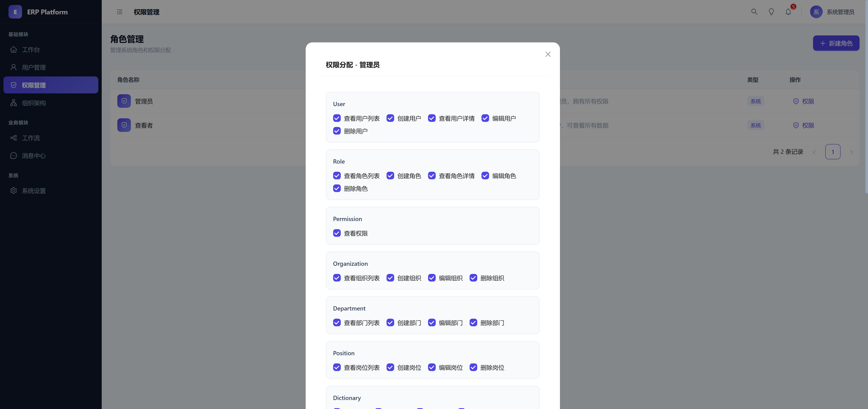This screenshot has height=409, width=868.
Task: Click the shield icon beside 管理员 role
Action: [x=124, y=101]
